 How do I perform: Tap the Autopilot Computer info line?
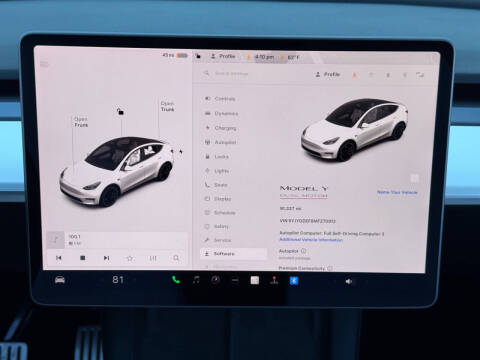pyautogui.click(x=332, y=233)
